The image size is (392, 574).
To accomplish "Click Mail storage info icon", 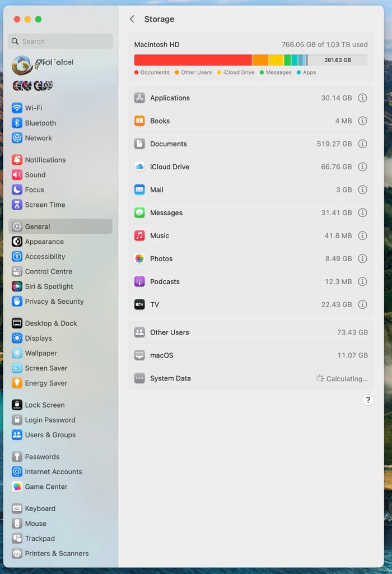I will 362,189.
